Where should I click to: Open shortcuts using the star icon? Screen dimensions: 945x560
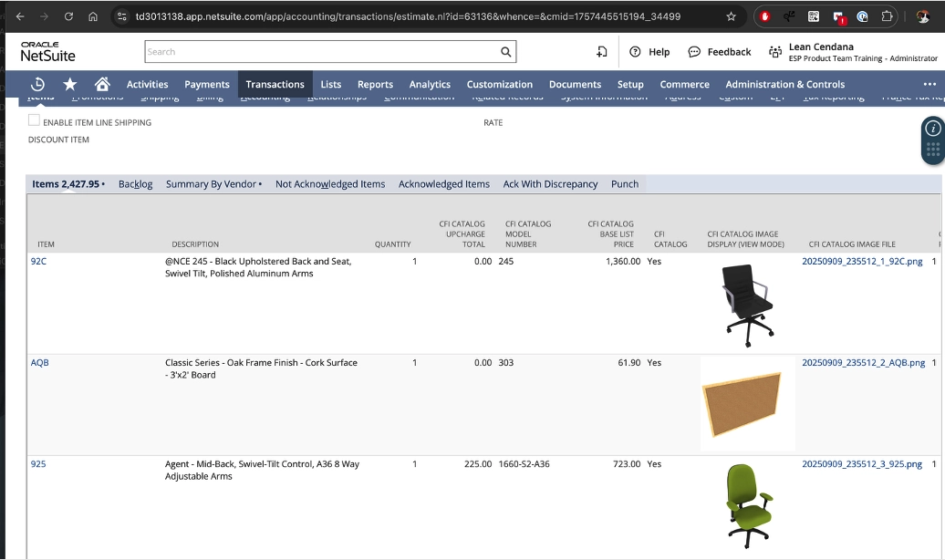pos(69,84)
